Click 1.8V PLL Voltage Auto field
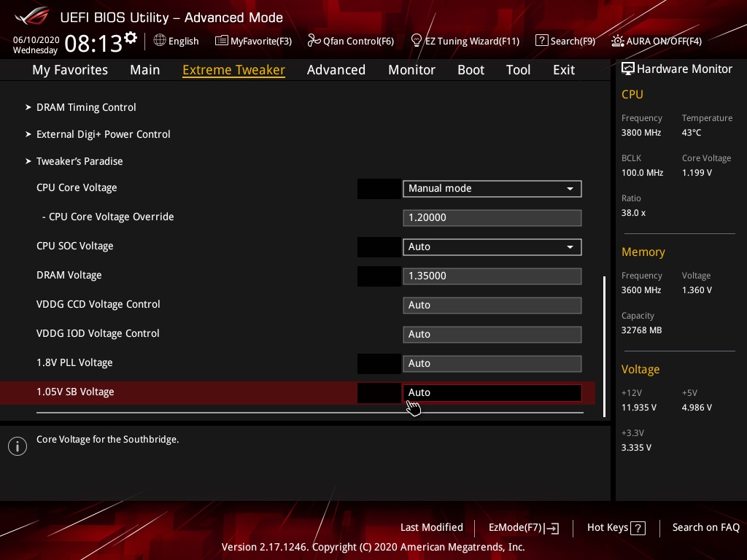This screenshot has width=747, height=560. tap(492, 363)
